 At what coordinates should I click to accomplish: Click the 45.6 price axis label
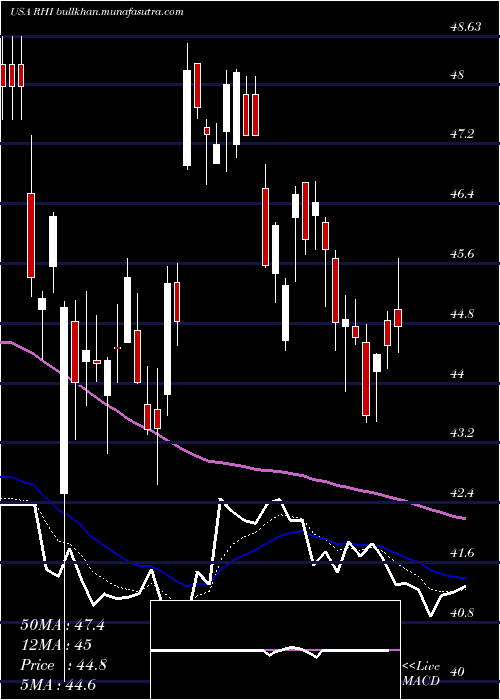(x=462, y=254)
